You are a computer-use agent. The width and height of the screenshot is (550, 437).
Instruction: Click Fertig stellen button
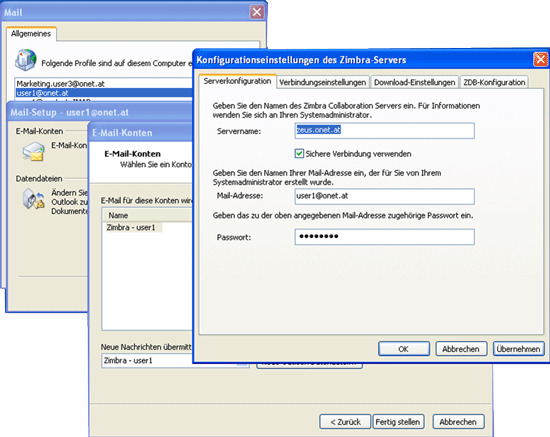tap(398, 422)
